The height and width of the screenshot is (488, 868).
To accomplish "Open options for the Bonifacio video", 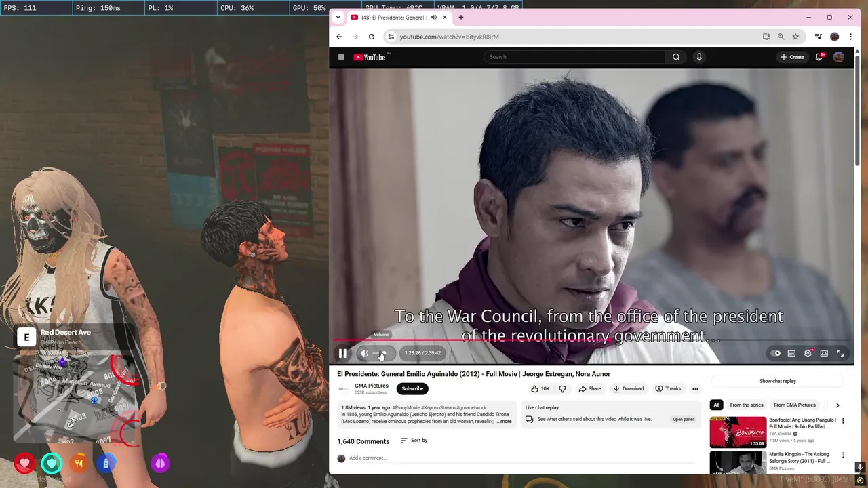I will 843,421.
